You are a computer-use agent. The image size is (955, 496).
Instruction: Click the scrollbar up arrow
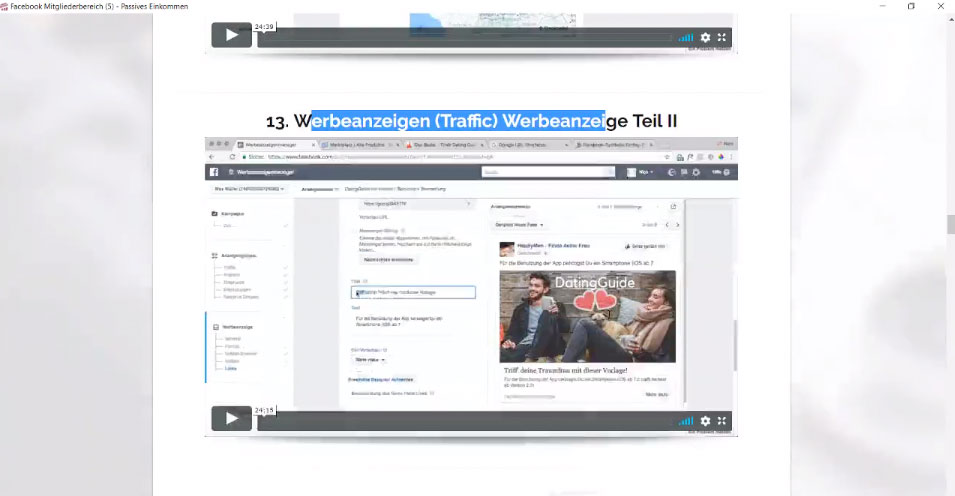[950, 18]
